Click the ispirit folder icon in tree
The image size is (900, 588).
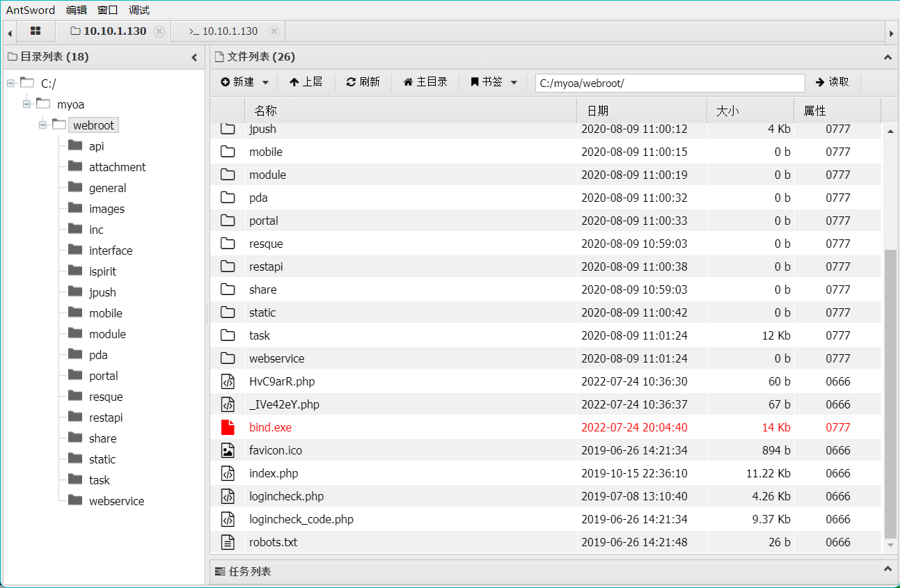(x=75, y=271)
